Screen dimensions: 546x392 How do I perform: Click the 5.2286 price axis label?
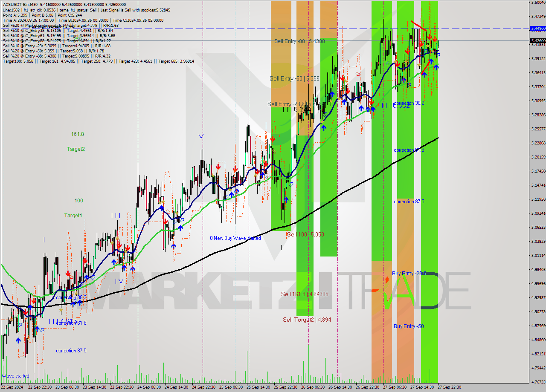coord(538,143)
